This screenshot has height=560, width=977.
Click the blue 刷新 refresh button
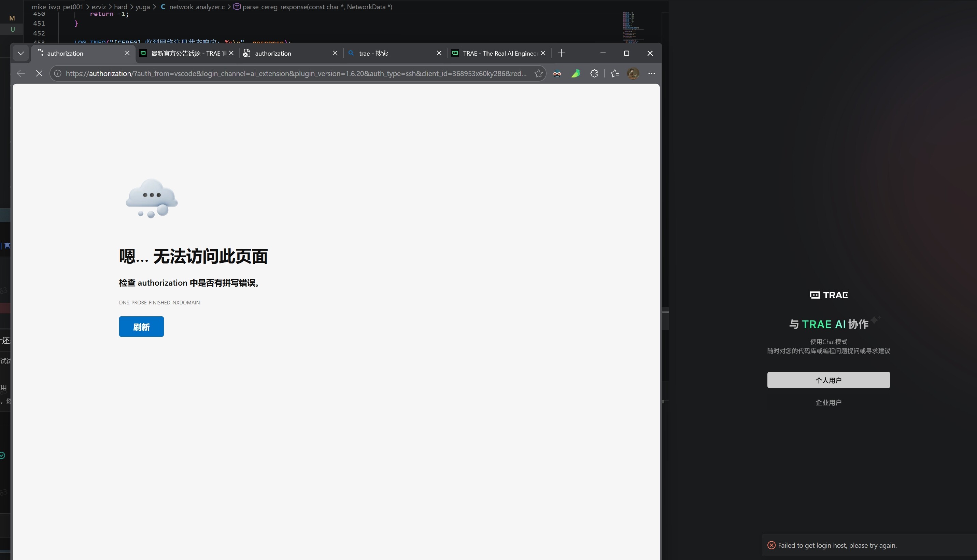[x=141, y=327]
